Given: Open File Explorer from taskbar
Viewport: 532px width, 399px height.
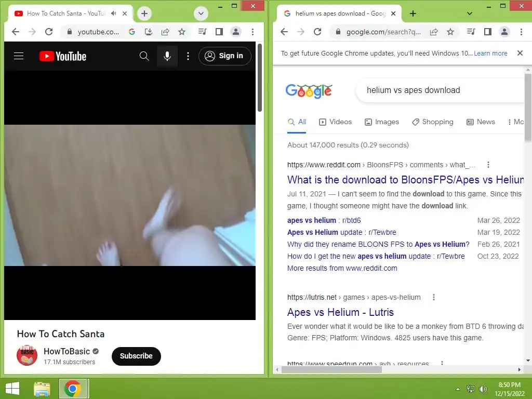Looking at the screenshot, I should tap(42, 389).
